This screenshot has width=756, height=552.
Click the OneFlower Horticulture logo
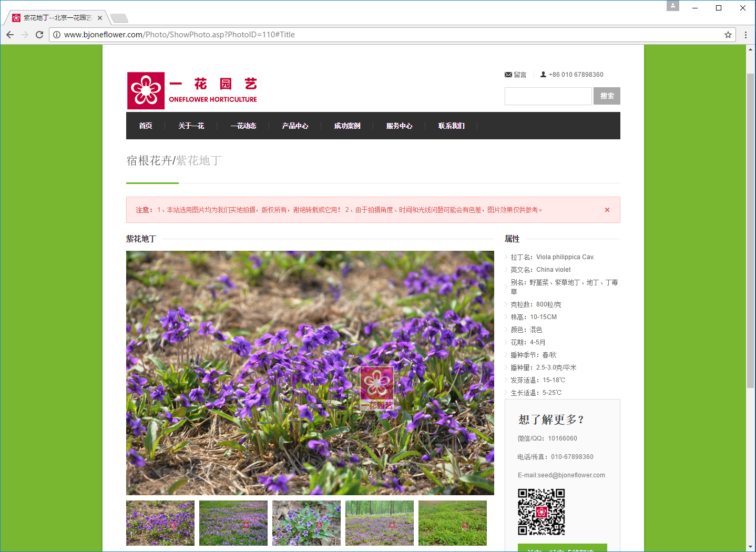click(x=192, y=90)
